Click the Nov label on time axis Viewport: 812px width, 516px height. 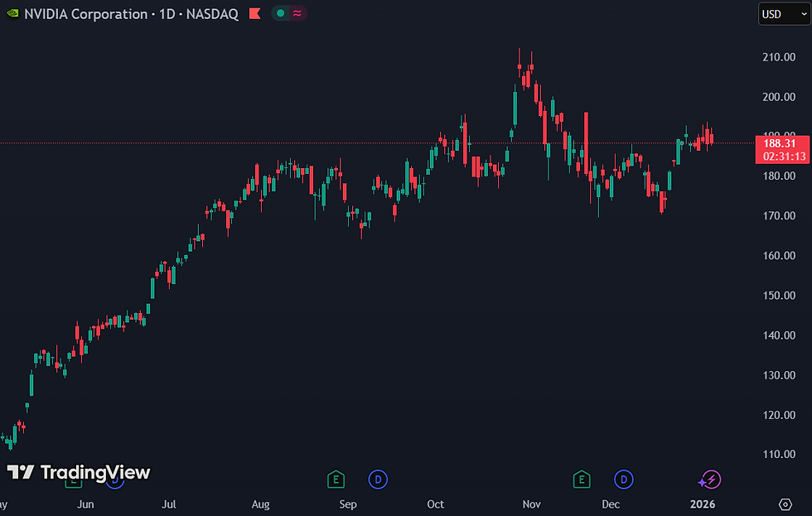point(531,504)
